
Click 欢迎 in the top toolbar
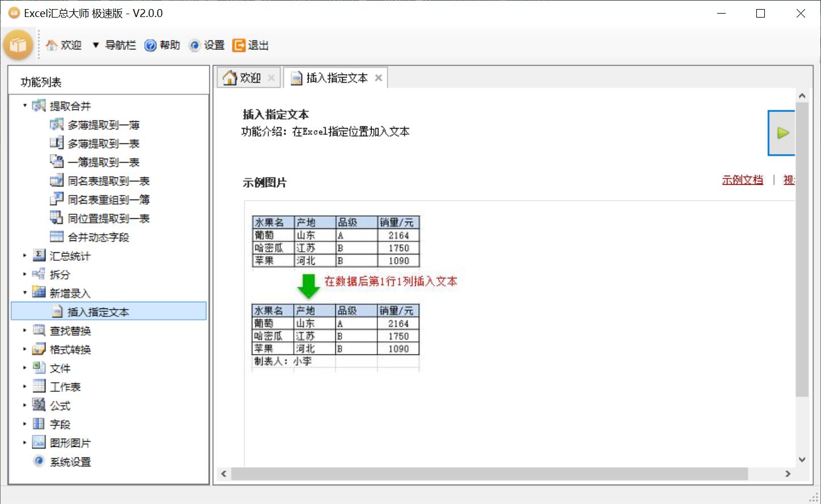pyautogui.click(x=71, y=45)
